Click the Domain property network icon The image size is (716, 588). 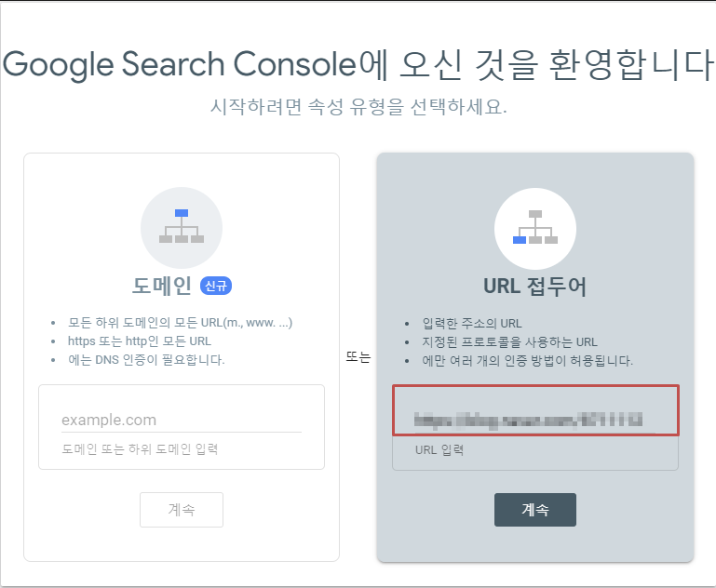pos(182,227)
